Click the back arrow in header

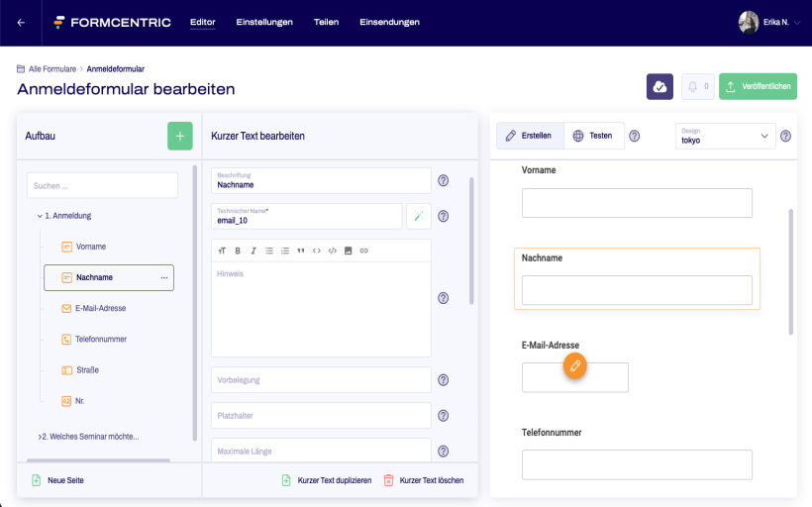(21, 22)
